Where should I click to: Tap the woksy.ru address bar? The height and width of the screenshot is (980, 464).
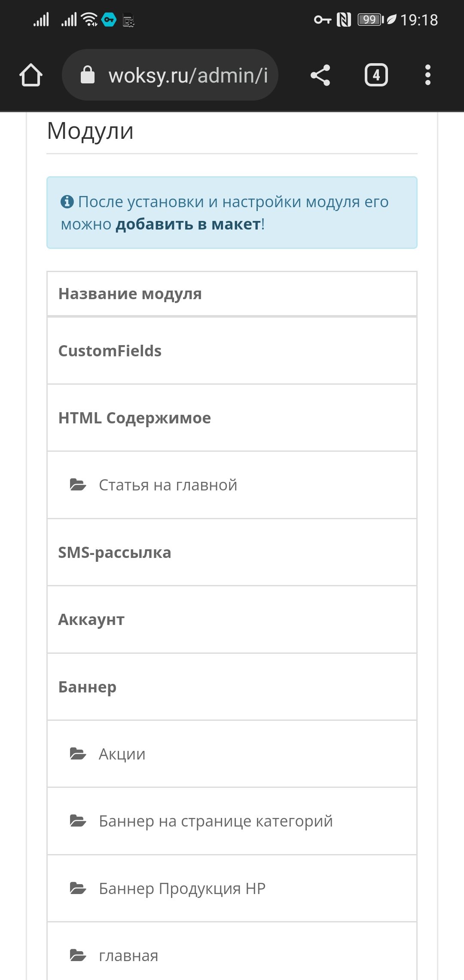coord(187,75)
